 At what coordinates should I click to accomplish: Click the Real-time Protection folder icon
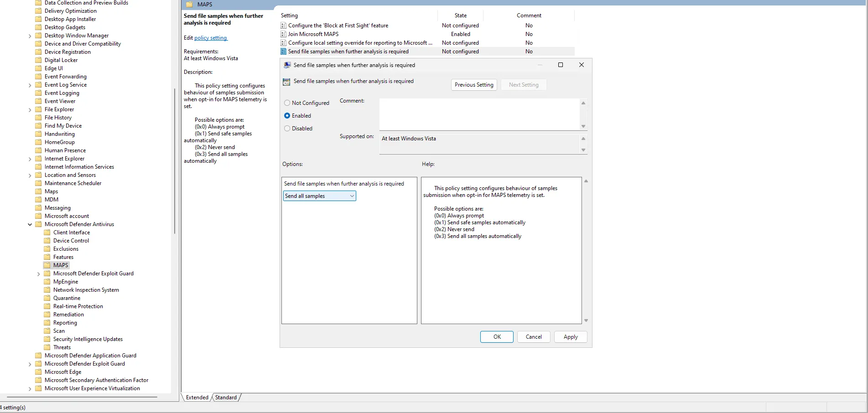(x=47, y=306)
